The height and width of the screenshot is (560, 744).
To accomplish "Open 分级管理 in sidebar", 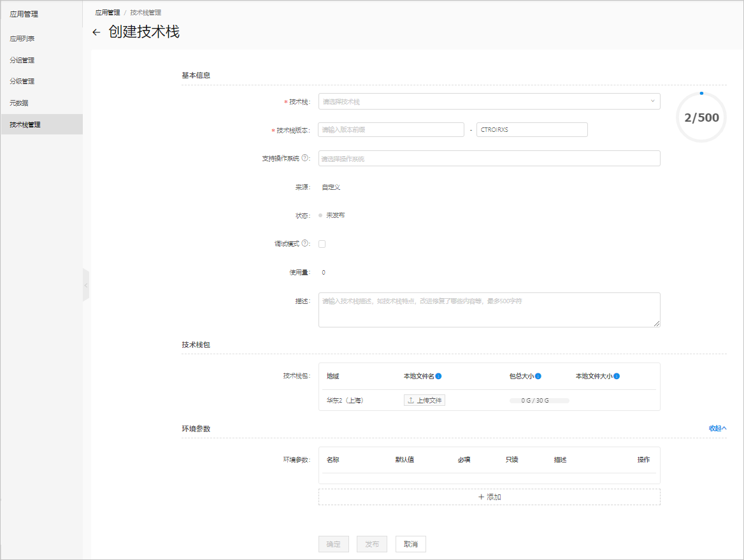I will tap(22, 81).
